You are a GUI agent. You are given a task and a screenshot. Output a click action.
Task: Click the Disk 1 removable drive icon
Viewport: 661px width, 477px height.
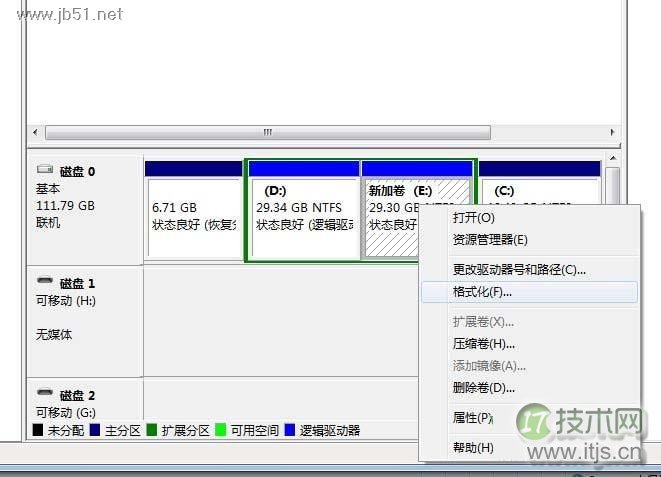pos(45,280)
